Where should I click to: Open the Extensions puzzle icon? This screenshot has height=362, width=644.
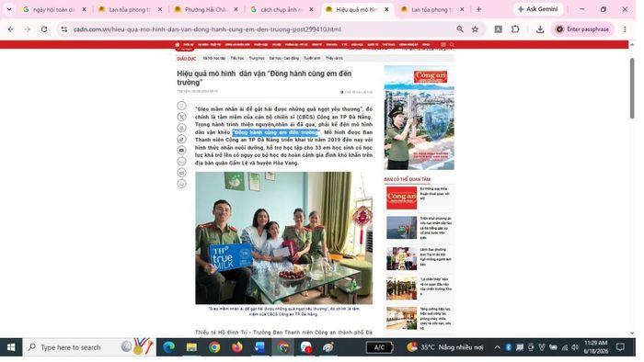(x=515, y=29)
